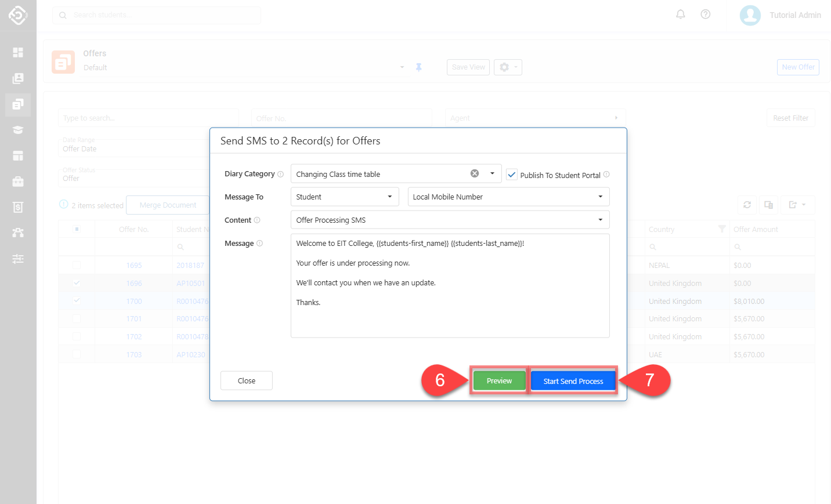The height and width of the screenshot is (504, 831).
Task: Toggle checkbox for offer row 1696
Action: 77,283
